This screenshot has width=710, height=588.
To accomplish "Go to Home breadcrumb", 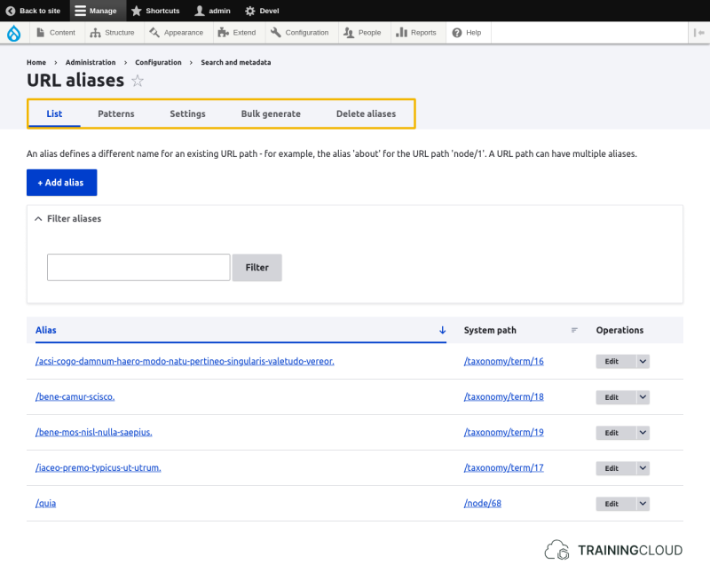I will (x=36, y=62).
